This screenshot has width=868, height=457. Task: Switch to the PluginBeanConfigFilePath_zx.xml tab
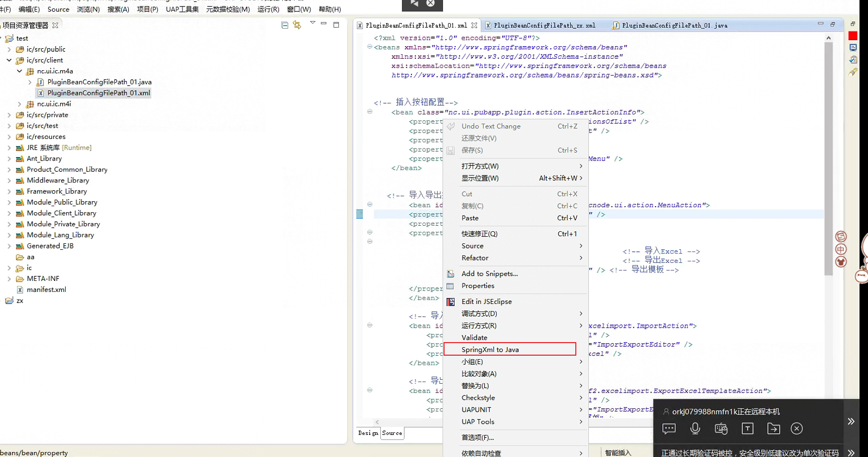point(545,25)
